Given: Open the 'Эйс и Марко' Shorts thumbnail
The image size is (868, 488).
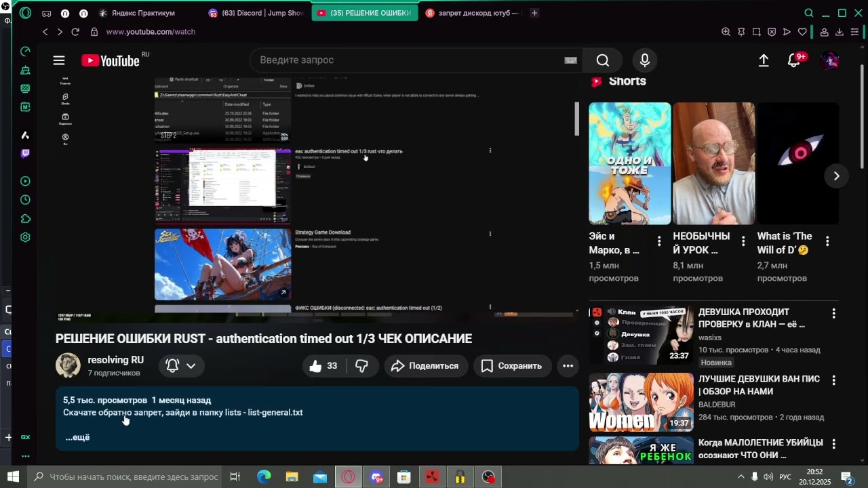Looking at the screenshot, I should 629,163.
